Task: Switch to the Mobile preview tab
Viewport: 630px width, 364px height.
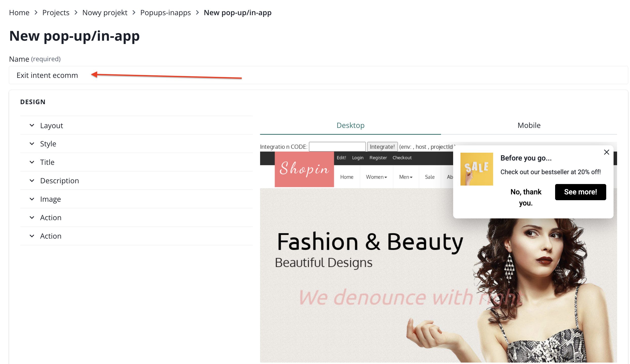Action: point(529,125)
